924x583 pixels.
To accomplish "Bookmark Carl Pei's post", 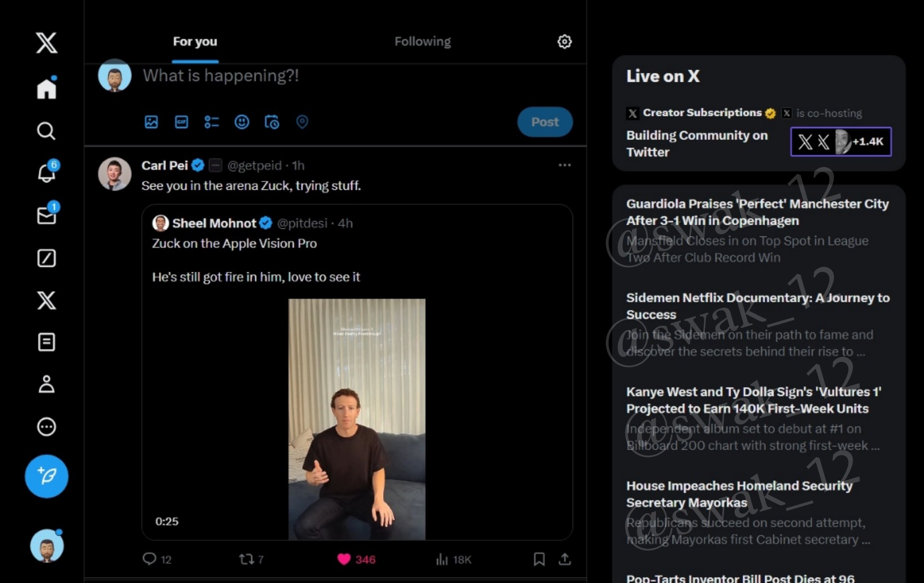I will [539, 559].
